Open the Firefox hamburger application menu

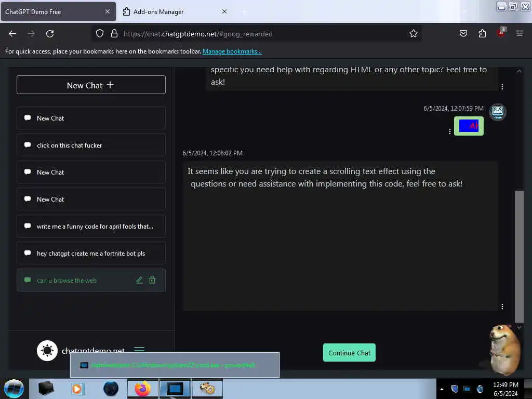[519, 33]
